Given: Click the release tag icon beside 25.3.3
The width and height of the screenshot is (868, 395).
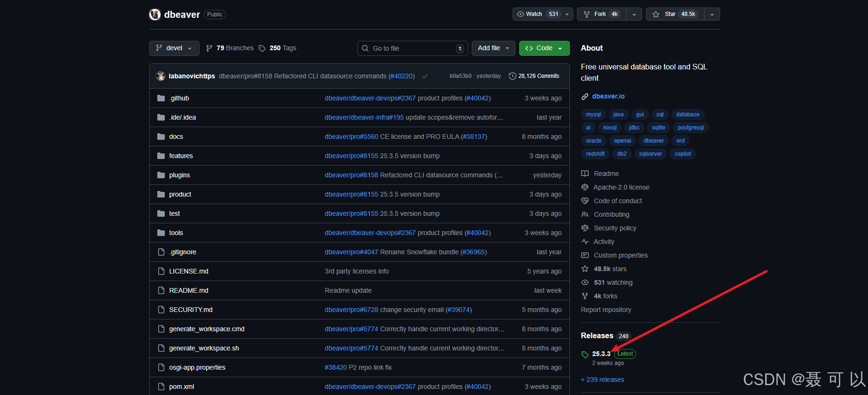Looking at the screenshot, I should click(585, 355).
